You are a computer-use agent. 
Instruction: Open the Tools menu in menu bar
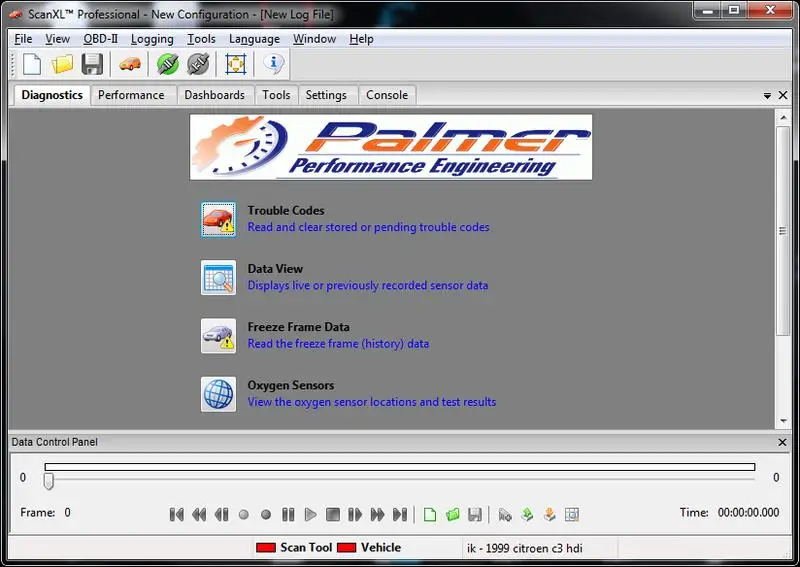point(201,39)
